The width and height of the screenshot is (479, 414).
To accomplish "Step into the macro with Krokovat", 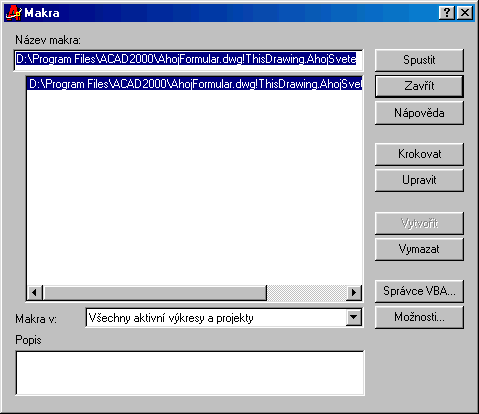I will click(x=419, y=154).
